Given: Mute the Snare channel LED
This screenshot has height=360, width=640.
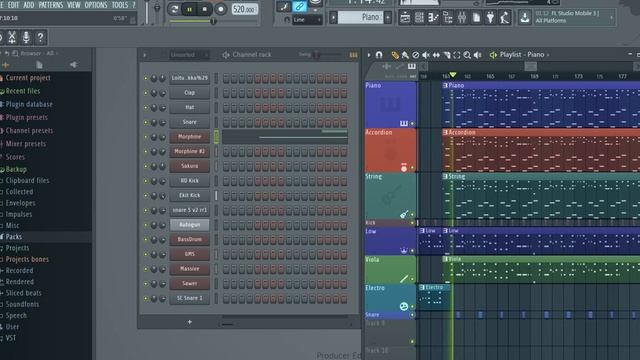Looking at the screenshot, I should (146, 122).
